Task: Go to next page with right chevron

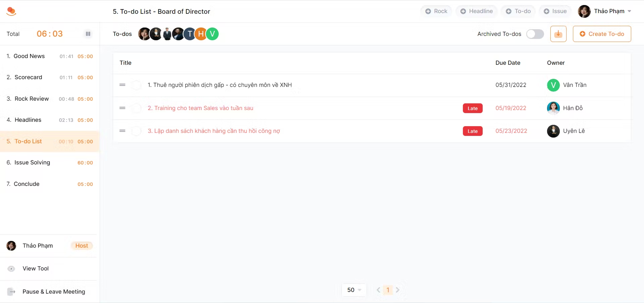Action: coord(397,290)
